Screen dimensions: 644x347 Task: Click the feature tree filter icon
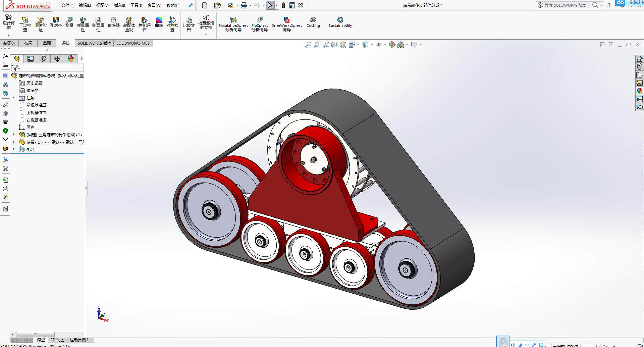click(x=16, y=68)
